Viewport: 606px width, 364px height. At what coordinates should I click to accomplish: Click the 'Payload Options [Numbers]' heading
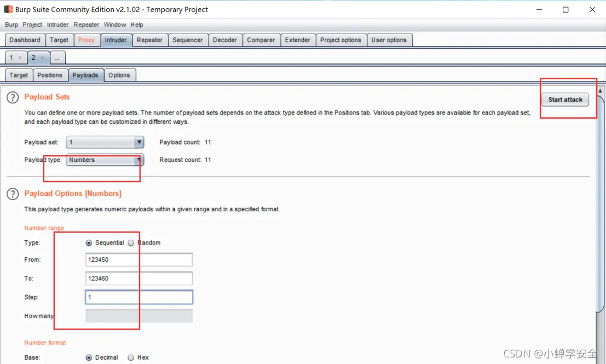coord(73,194)
